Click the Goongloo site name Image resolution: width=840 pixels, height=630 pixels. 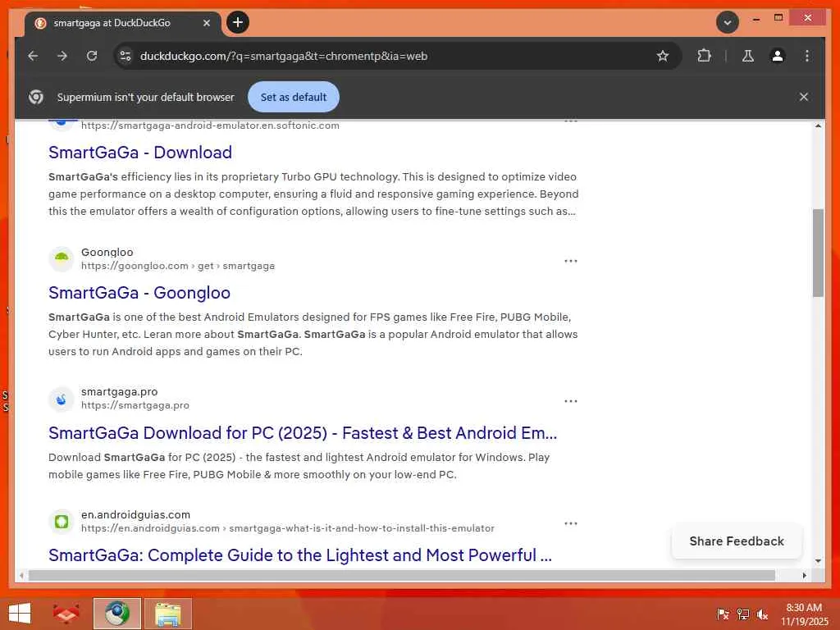pyautogui.click(x=107, y=252)
